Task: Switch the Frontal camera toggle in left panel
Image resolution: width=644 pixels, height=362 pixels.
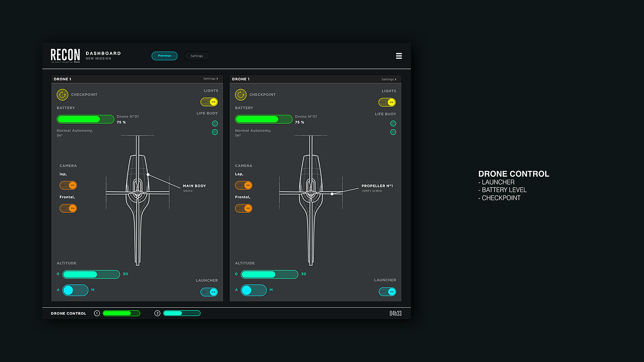Action: click(68, 208)
